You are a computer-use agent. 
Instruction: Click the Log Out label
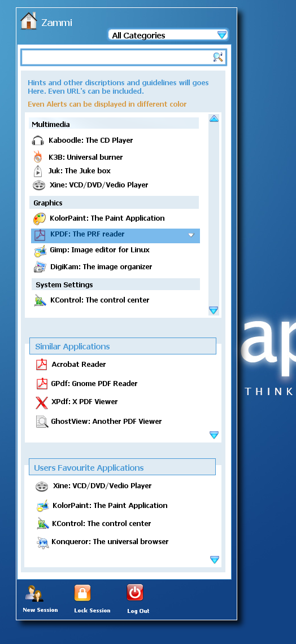click(138, 611)
